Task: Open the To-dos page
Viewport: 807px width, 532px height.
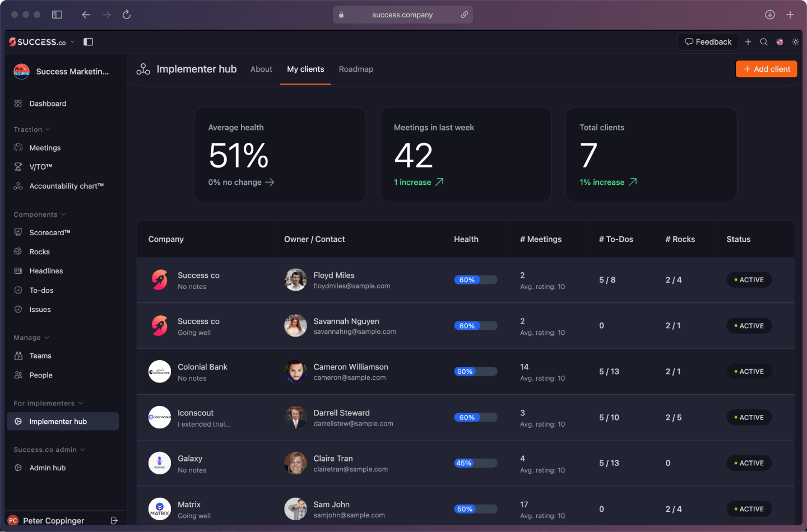Action: [41, 290]
